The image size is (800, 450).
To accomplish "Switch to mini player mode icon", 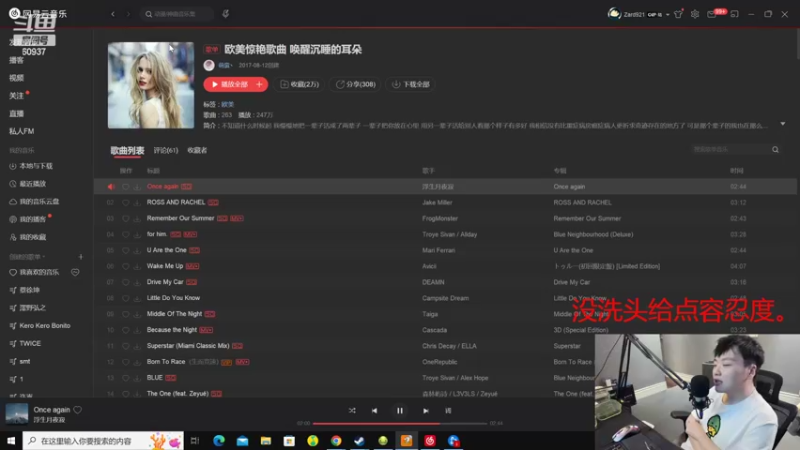I will pyautogui.click(x=734, y=14).
